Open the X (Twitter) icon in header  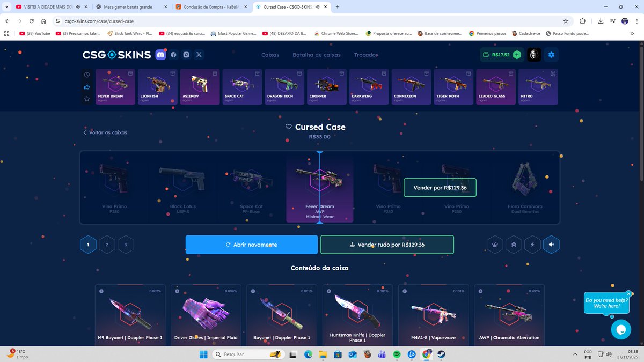199,54
